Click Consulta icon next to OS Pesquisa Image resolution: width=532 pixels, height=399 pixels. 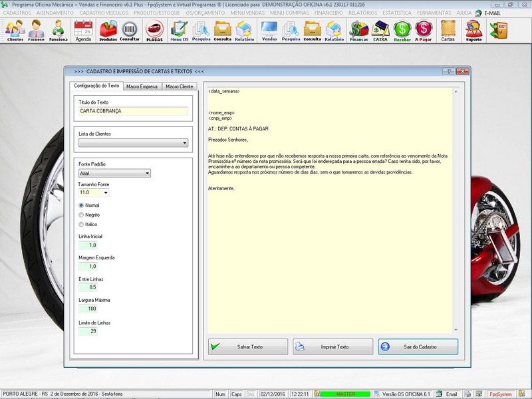pos(223,31)
